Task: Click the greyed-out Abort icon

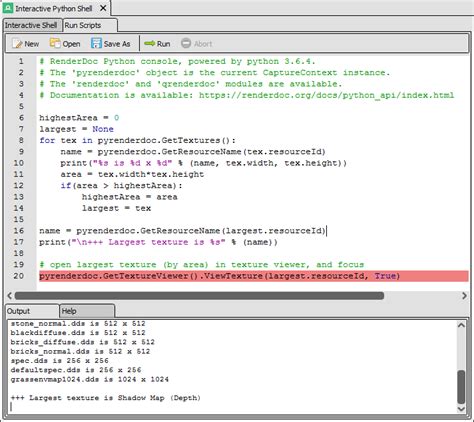Action: tap(186, 43)
